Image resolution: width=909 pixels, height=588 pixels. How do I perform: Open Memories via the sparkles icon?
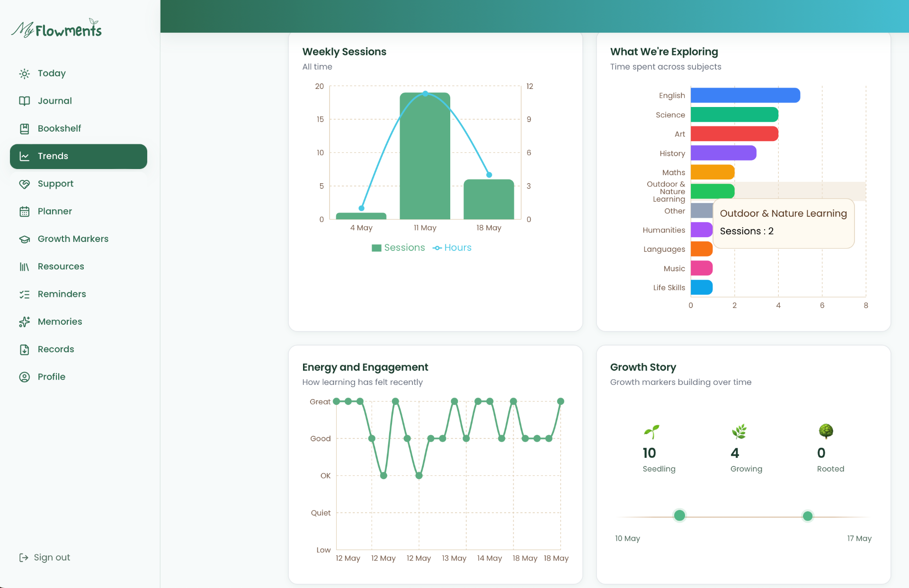coord(25,322)
